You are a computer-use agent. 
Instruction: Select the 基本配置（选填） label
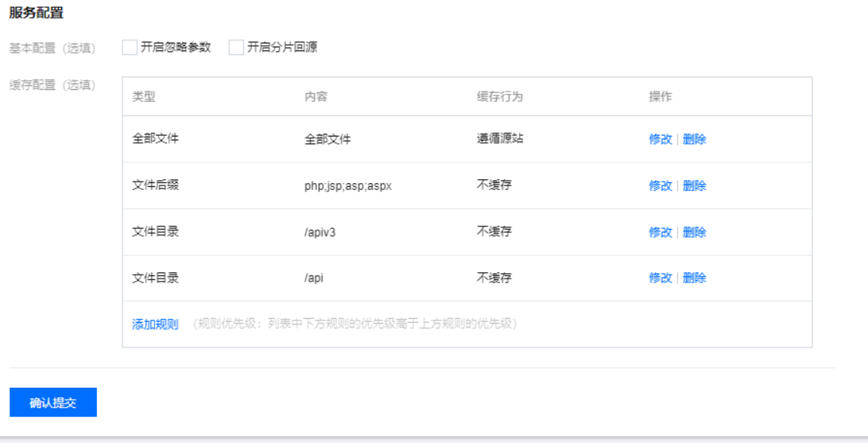(52, 48)
